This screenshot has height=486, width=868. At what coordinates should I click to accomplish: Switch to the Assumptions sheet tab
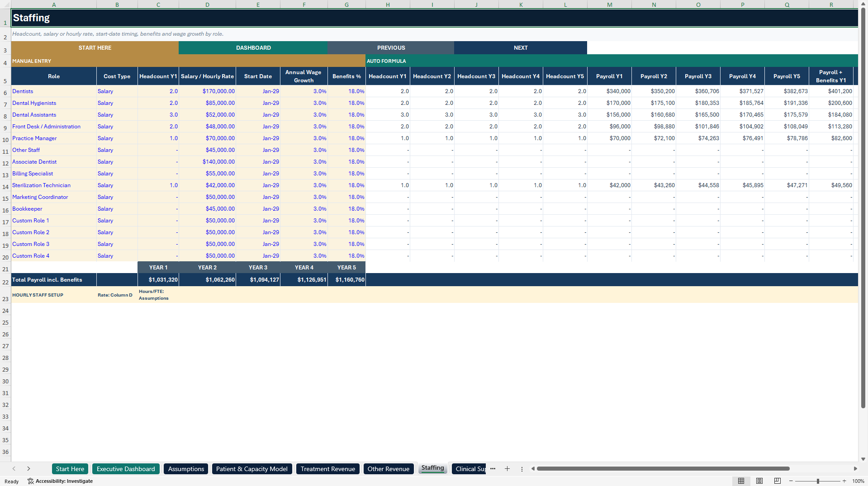[x=186, y=469]
